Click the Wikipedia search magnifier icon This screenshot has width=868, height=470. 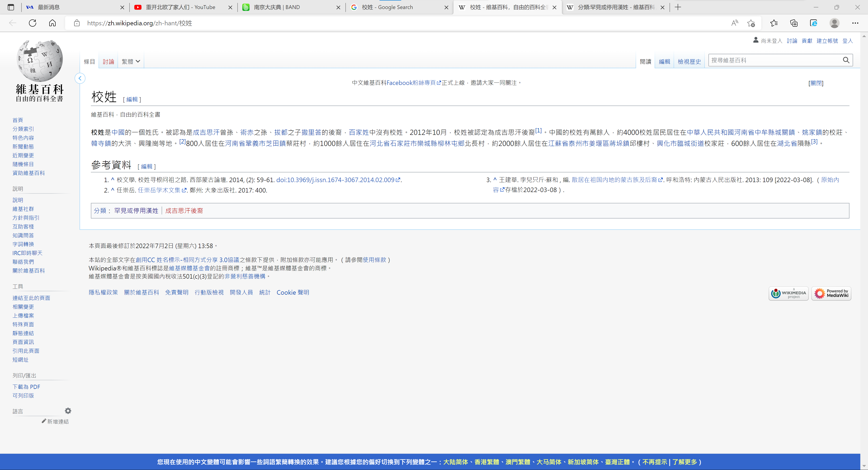click(x=846, y=60)
